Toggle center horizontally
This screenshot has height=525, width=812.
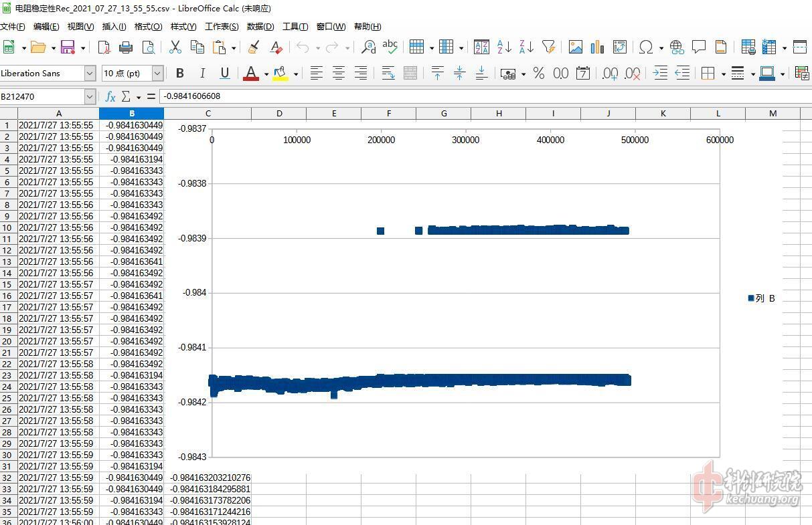click(x=339, y=74)
